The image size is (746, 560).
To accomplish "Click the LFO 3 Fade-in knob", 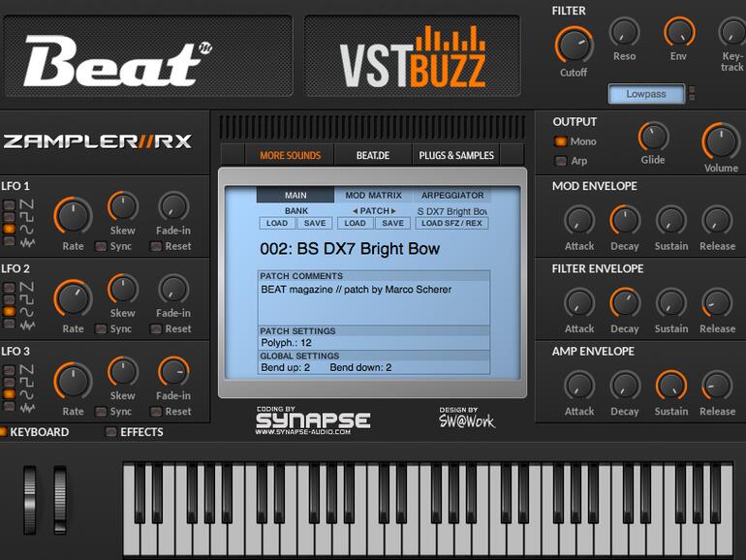I will tap(173, 372).
